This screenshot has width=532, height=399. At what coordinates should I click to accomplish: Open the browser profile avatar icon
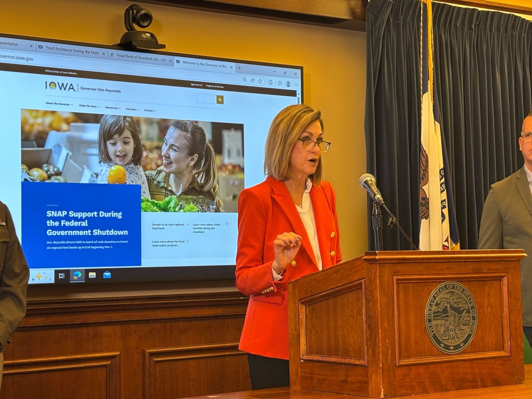288,84
